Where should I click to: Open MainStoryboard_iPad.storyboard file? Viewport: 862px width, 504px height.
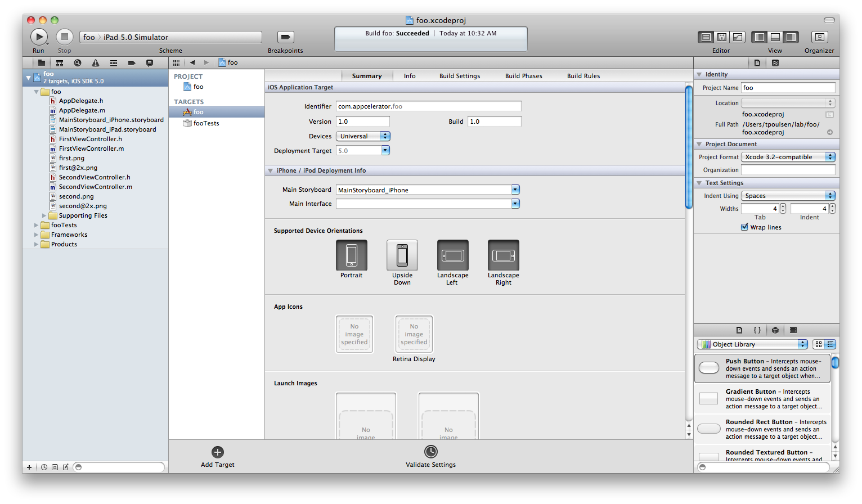tap(107, 129)
